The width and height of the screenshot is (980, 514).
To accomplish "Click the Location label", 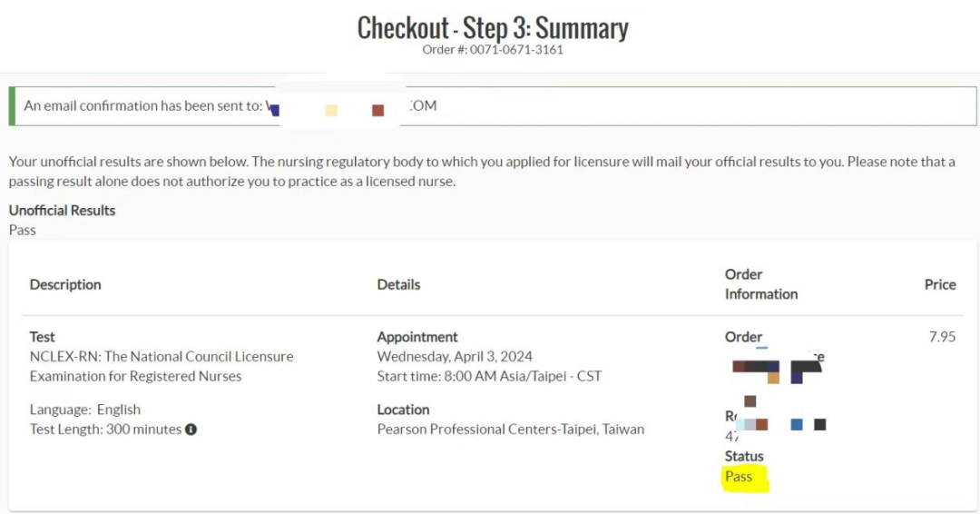I will pos(403,410).
